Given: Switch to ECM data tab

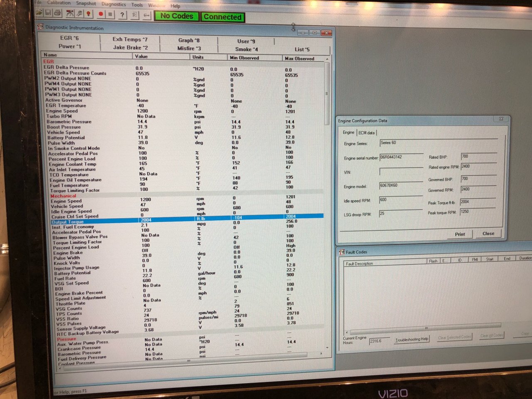Looking at the screenshot, I should pyautogui.click(x=367, y=133).
